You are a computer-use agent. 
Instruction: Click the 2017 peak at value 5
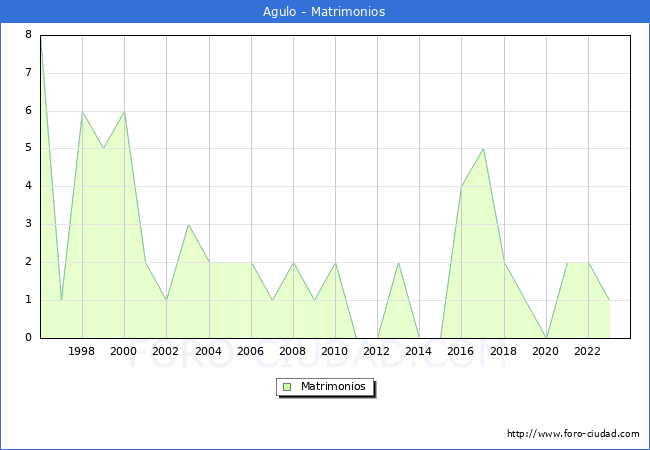coord(483,149)
